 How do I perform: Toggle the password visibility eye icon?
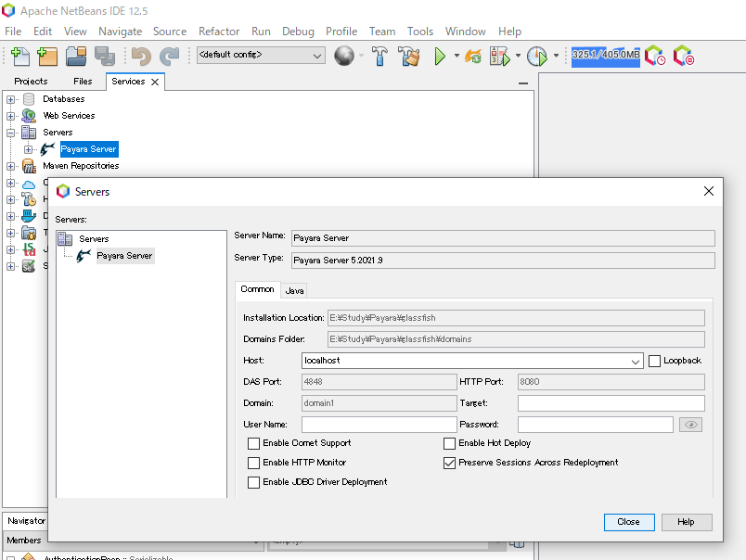pyautogui.click(x=691, y=425)
